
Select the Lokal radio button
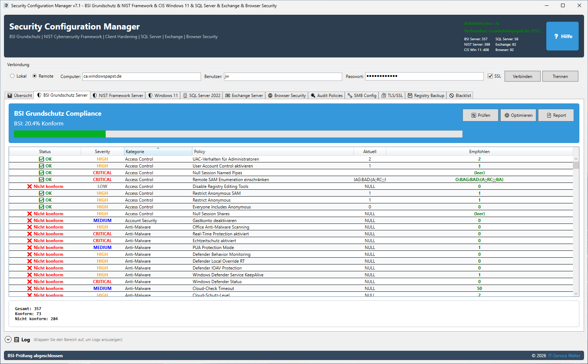pyautogui.click(x=12, y=76)
